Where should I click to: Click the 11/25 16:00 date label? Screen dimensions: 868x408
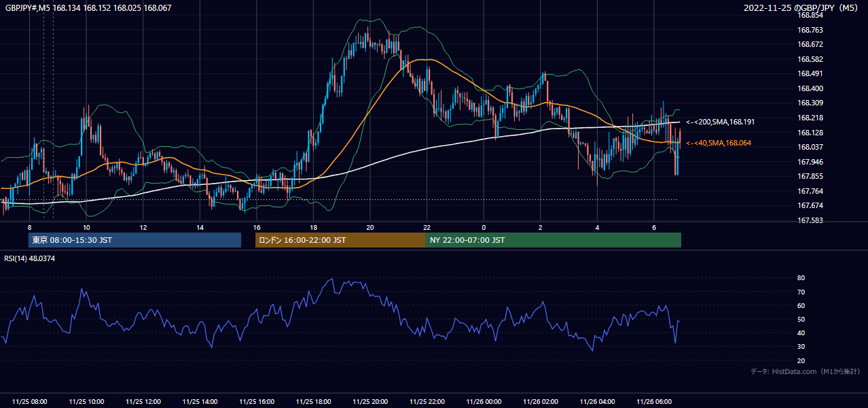click(x=257, y=401)
